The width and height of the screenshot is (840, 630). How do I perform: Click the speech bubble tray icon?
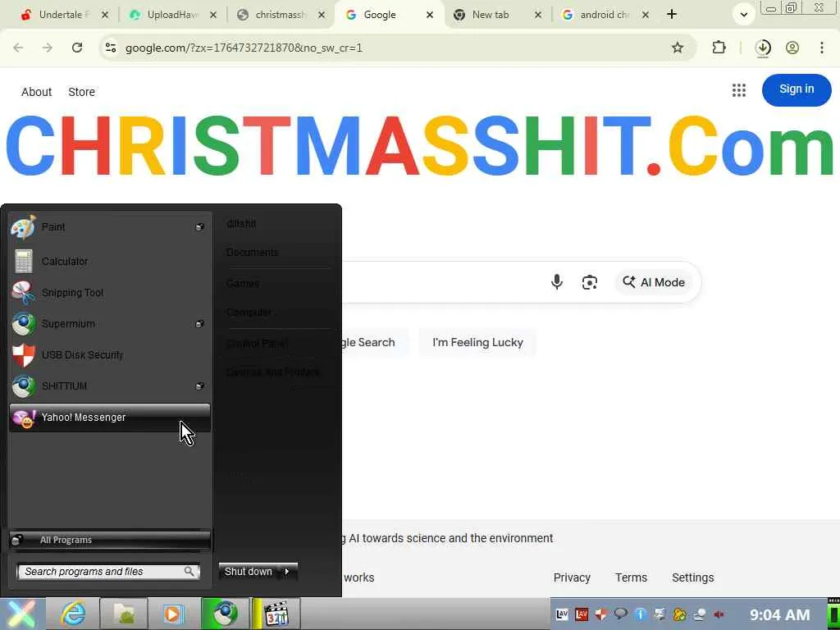[x=620, y=614]
